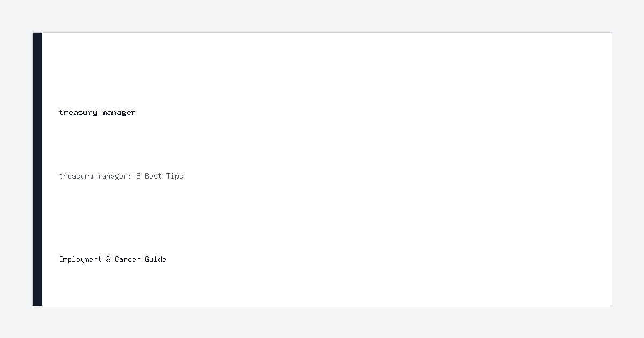Click the ampersand in the category line

(x=108, y=259)
